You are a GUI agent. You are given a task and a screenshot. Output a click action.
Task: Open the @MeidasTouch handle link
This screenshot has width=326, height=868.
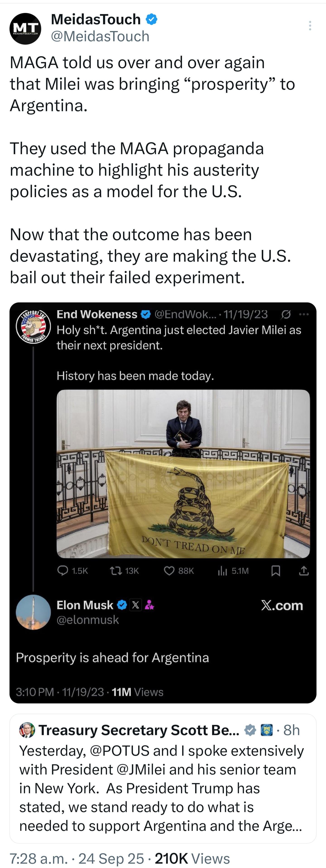(100, 36)
